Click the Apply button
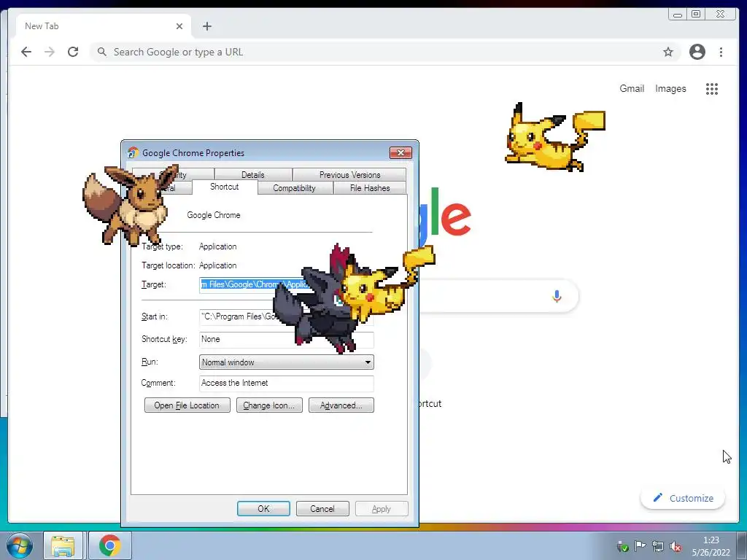The width and height of the screenshot is (747, 560). [x=381, y=508]
